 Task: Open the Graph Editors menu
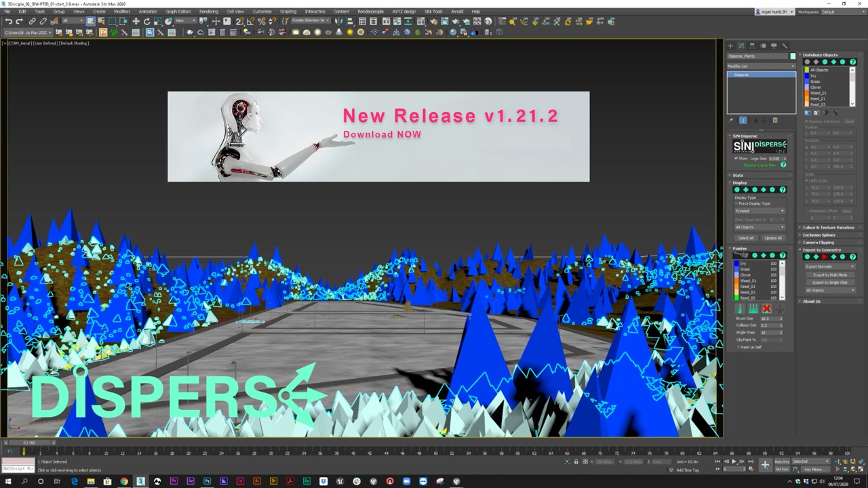[178, 12]
